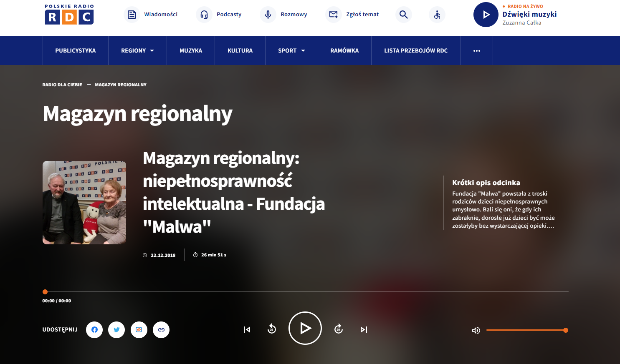Share episode on Twitter
Screen dimensions: 620x364
(x=116, y=330)
